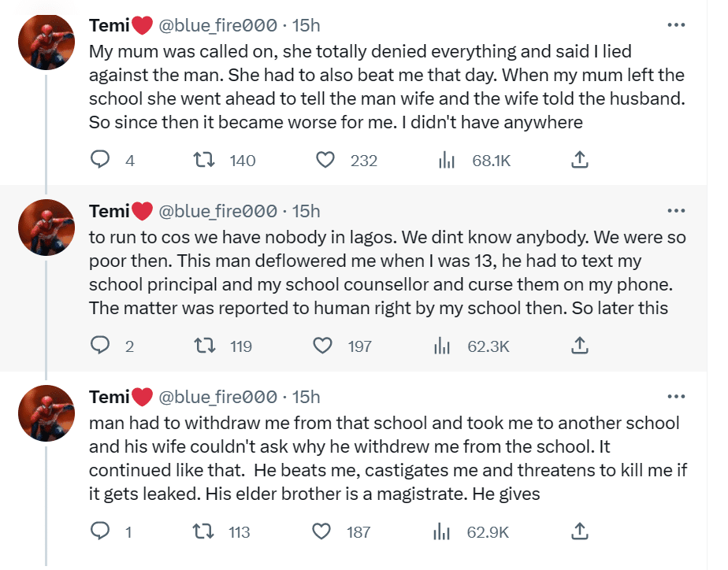Open the share icon on the first tweet
The image size is (728, 570).
point(580,159)
